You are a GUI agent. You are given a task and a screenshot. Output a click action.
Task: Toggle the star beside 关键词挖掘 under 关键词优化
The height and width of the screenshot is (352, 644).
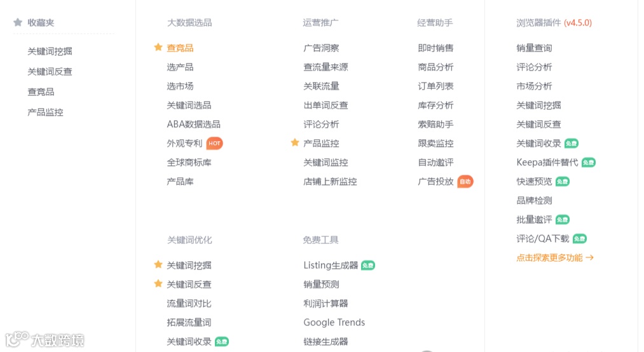click(x=158, y=264)
